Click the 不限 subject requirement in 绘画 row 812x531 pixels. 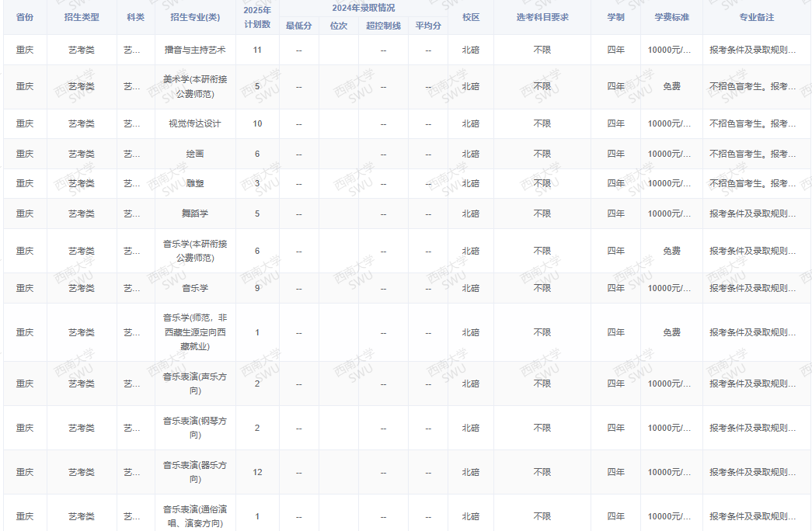(542, 154)
